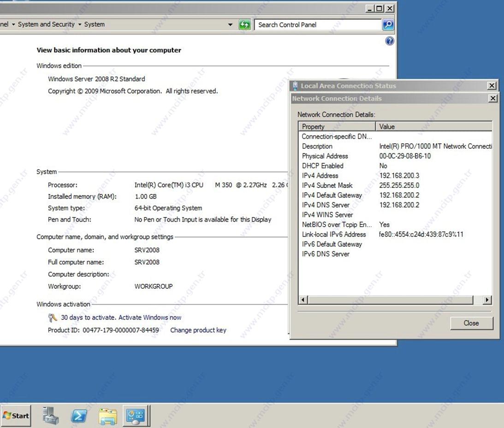Click Activate Windows now link

[x=150, y=317]
